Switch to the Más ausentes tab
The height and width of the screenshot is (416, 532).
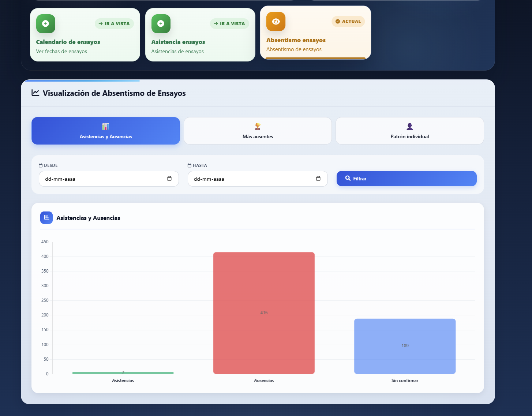click(x=258, y=131)
